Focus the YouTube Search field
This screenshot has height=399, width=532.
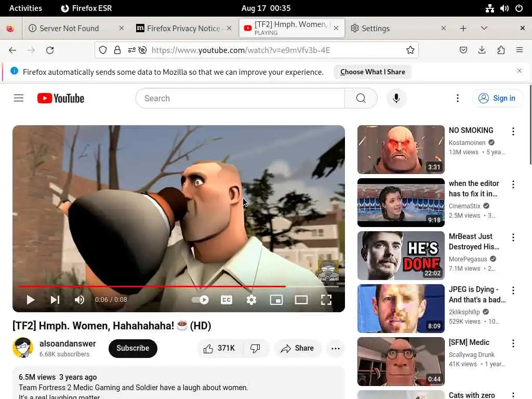pos(240,98)
